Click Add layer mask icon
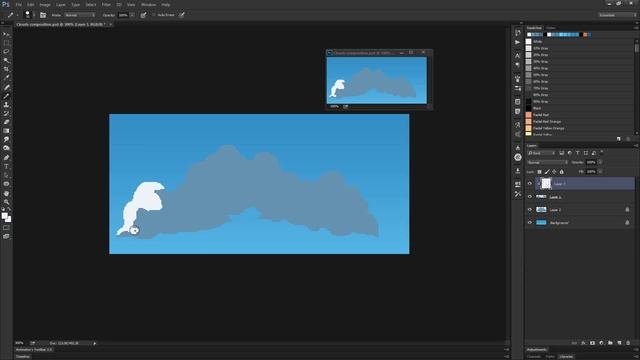Image resolution: width=640 pixels, height=360 pixels. point(592,343)
